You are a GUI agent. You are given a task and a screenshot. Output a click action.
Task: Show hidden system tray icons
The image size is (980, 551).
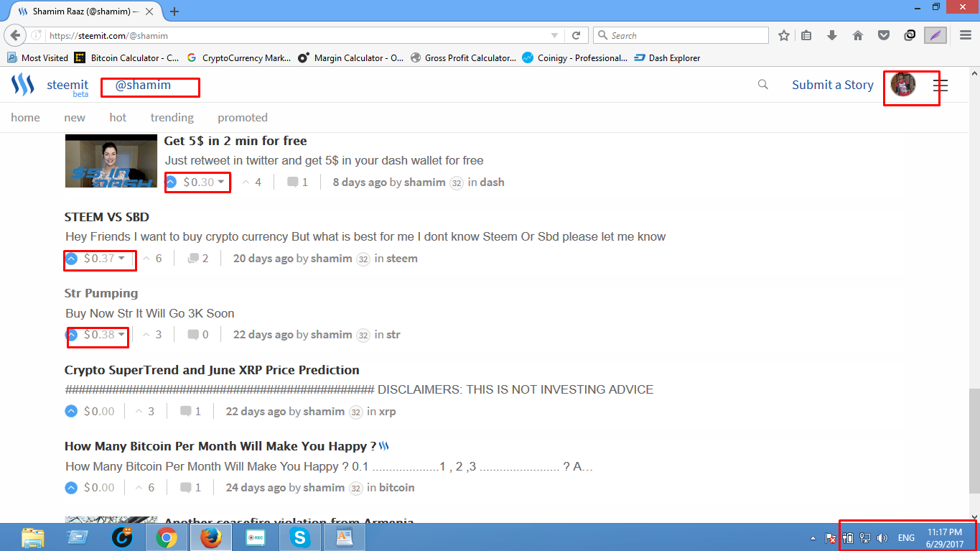point(813,538)
